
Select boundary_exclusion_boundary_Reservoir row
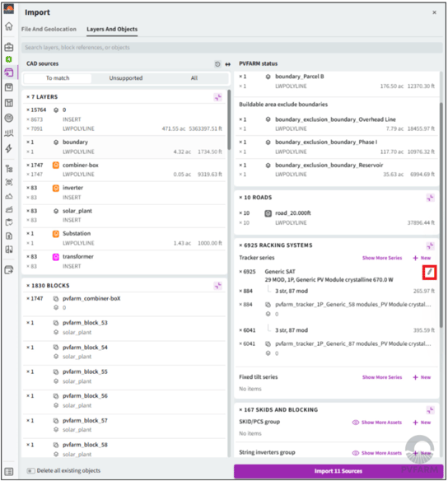coord(336,170)
